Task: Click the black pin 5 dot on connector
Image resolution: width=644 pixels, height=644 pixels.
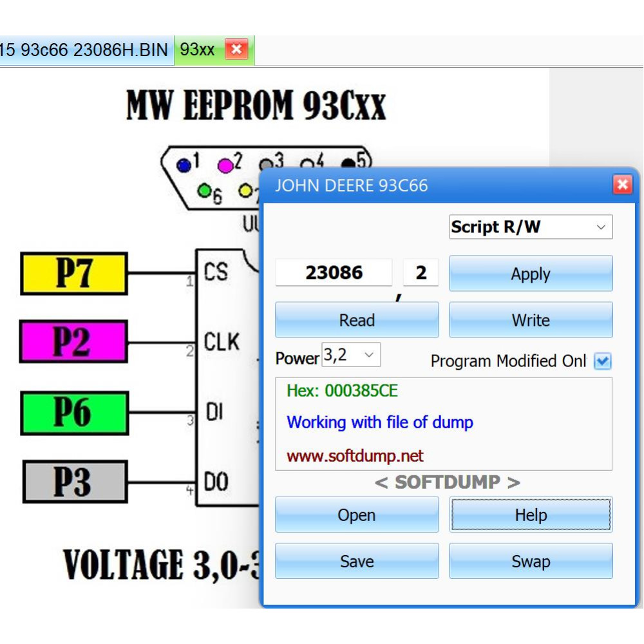Action: click(x=348, y=163)
